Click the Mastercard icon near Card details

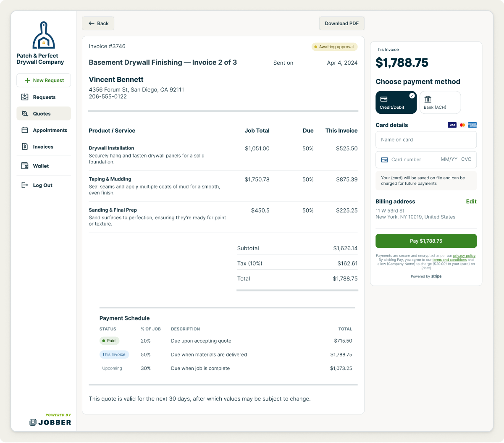[x=462, y=125]
